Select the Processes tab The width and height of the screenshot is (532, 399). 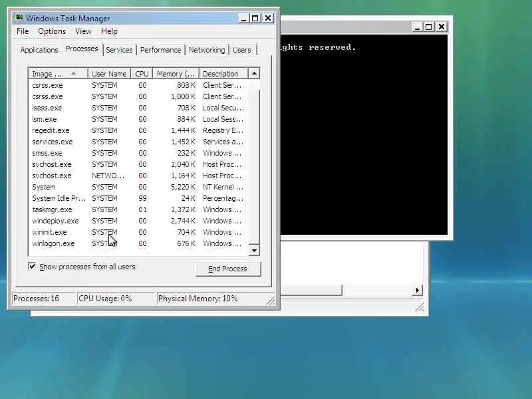coord(82,49)
